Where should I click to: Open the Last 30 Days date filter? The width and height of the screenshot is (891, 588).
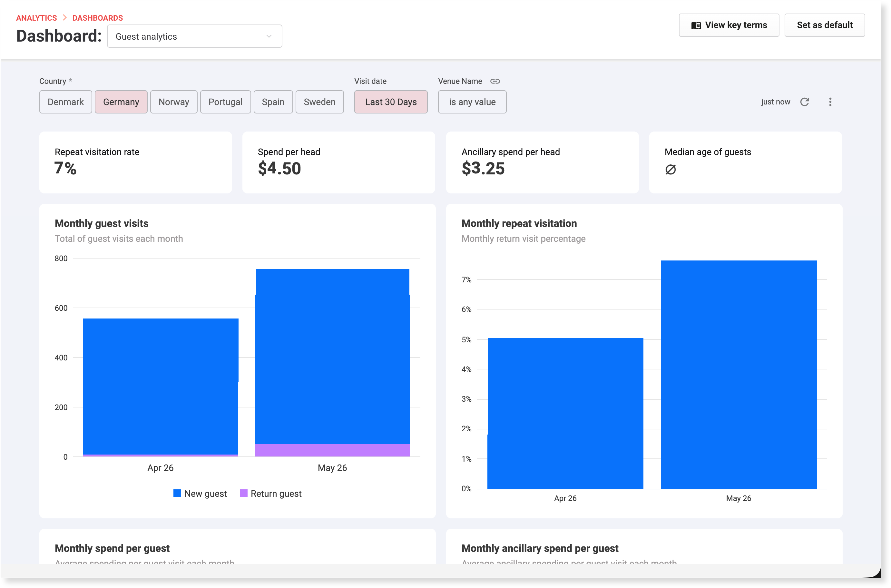(391, 102)
